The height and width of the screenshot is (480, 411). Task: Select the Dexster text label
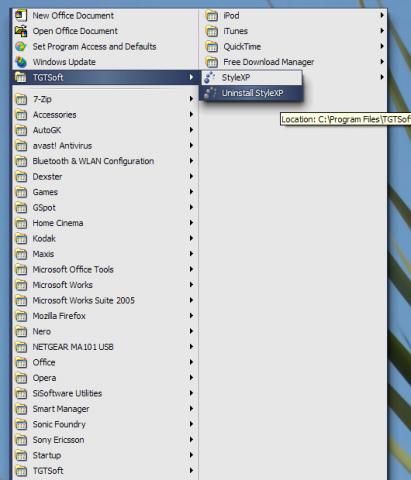(47, 177)
